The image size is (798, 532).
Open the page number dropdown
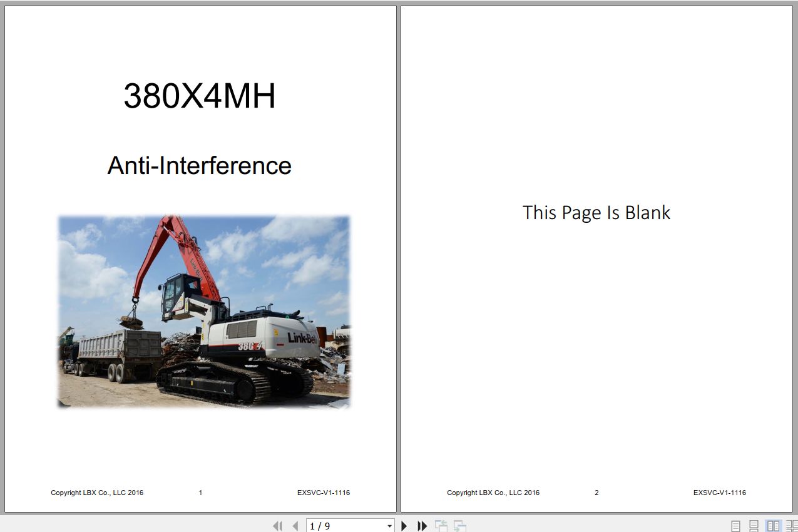388,526
